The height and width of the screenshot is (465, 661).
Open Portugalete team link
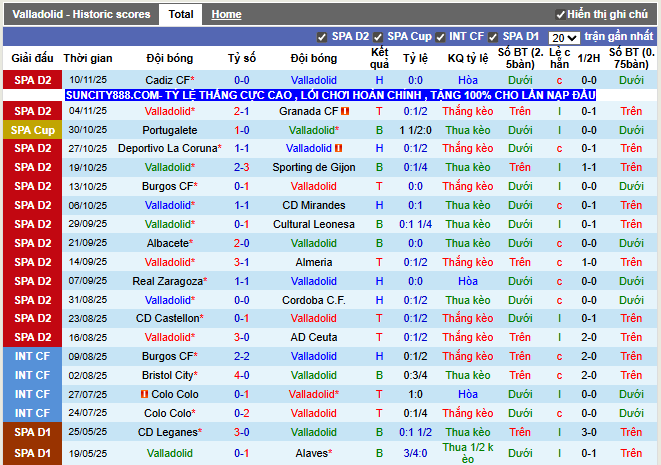tap(170, 130)
